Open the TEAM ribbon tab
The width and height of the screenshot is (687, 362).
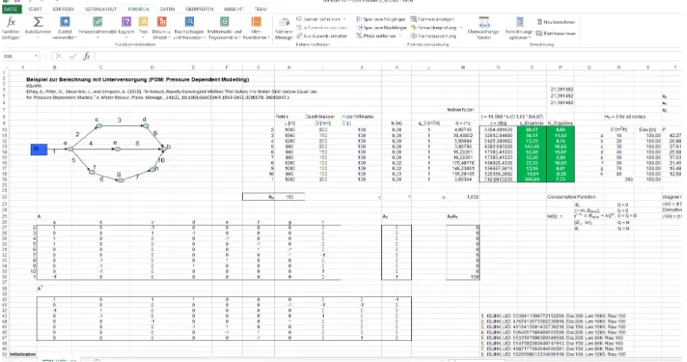tap(260, 9)
